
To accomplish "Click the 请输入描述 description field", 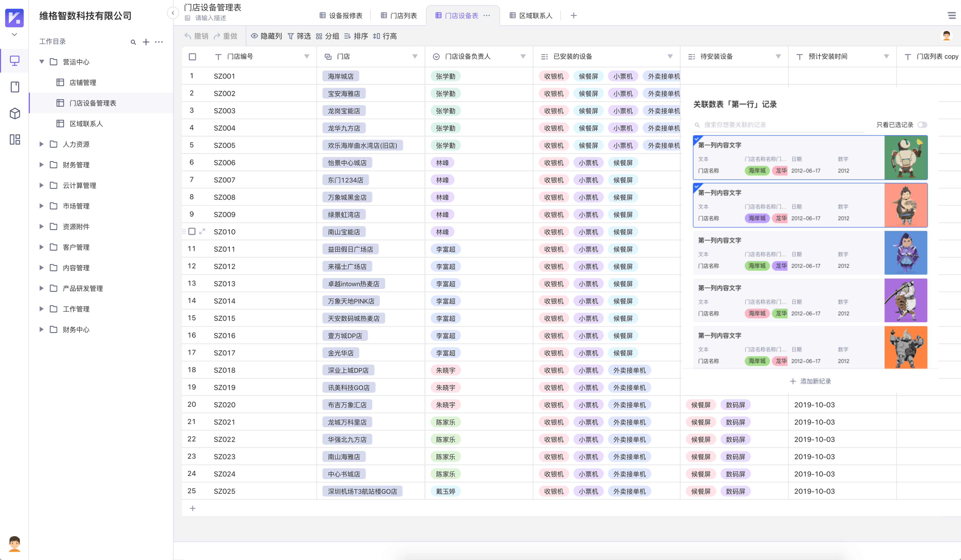I will pos(210,18).
